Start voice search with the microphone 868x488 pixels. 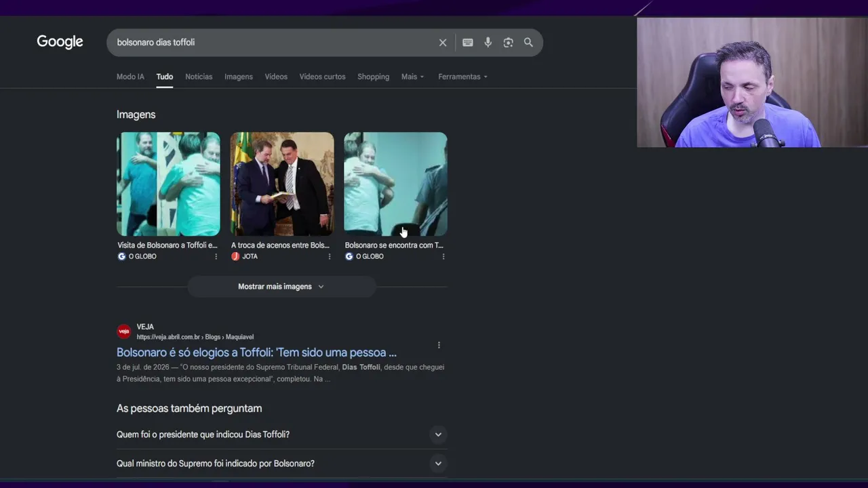point(488,43)
